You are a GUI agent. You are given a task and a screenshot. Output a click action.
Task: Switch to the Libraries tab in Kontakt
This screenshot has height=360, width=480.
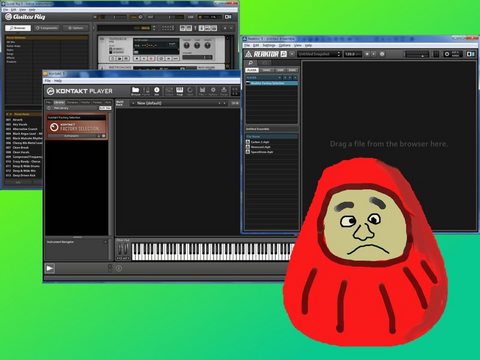(59, 102)
